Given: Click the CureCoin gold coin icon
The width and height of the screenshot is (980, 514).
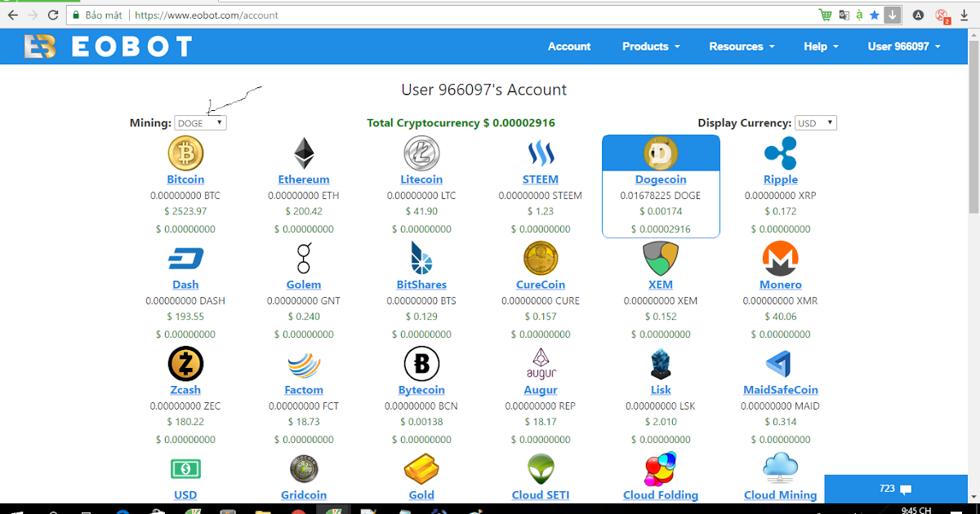Looking at the screenshot, I should (541, 259).
